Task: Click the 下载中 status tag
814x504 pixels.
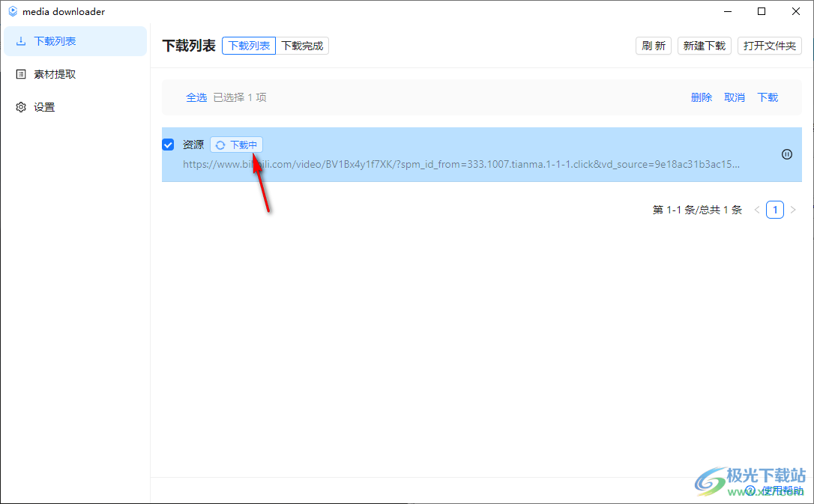Action: coord(236,145)
